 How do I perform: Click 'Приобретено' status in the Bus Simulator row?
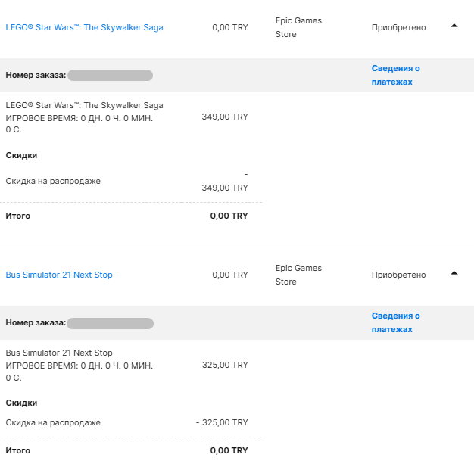click(x=398, y=275)
